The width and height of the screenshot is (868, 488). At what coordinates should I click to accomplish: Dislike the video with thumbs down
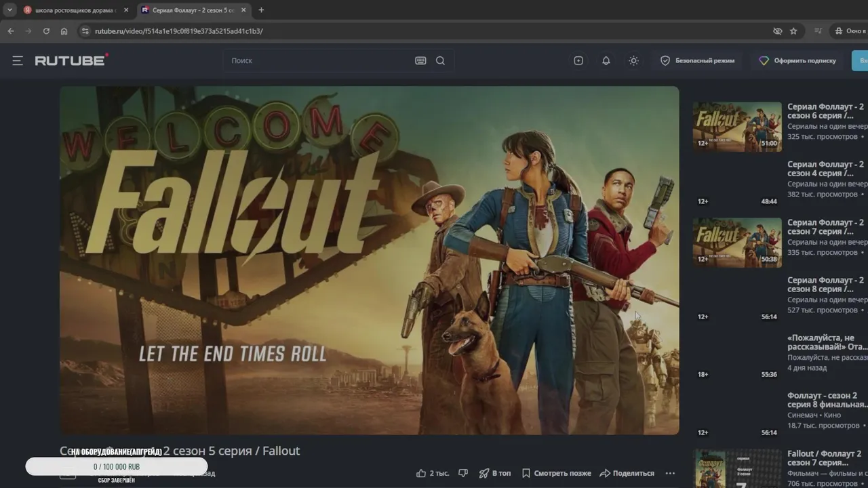pos(463,473)
